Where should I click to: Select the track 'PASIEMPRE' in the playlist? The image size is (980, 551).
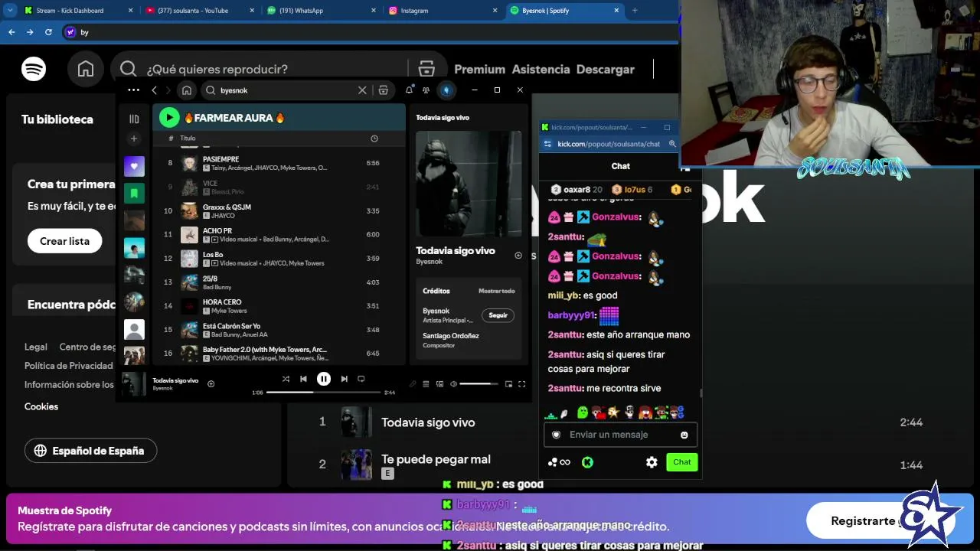[x=279, y=163]
